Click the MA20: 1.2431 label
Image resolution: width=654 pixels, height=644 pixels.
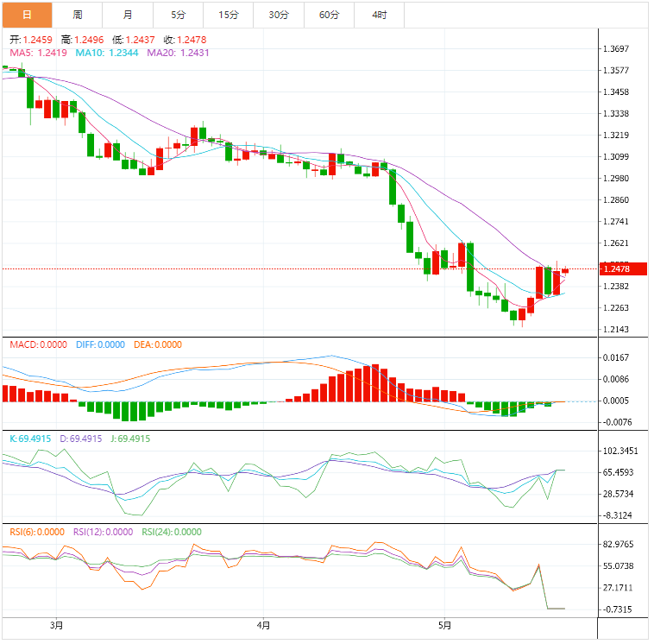tap(178, 53)
